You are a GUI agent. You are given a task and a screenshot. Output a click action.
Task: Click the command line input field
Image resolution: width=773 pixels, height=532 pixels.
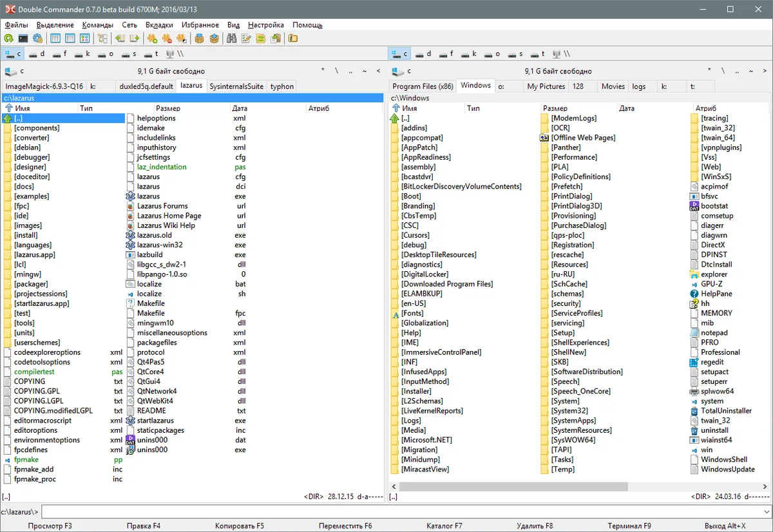(402, 512)
